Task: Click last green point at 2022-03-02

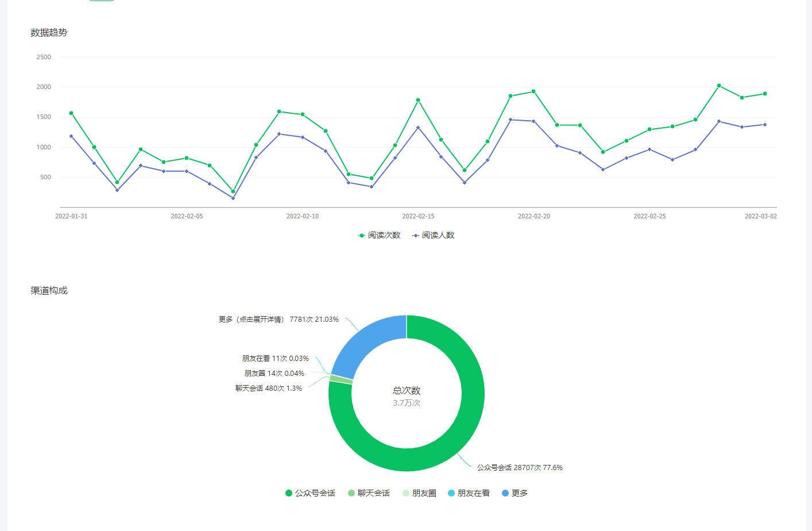Action: [x=765, y=94]
